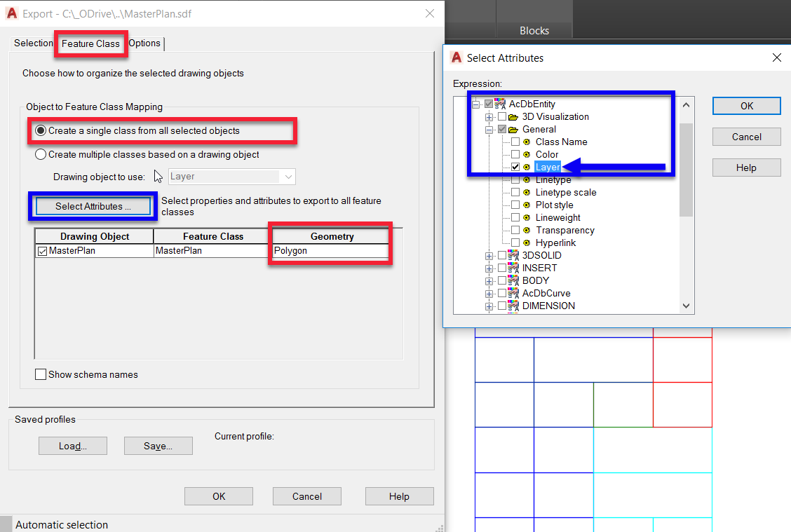The image size is (791, 532).
Task: Click the down arrow of the attributes scrollbar
Action: coord(686,306)
